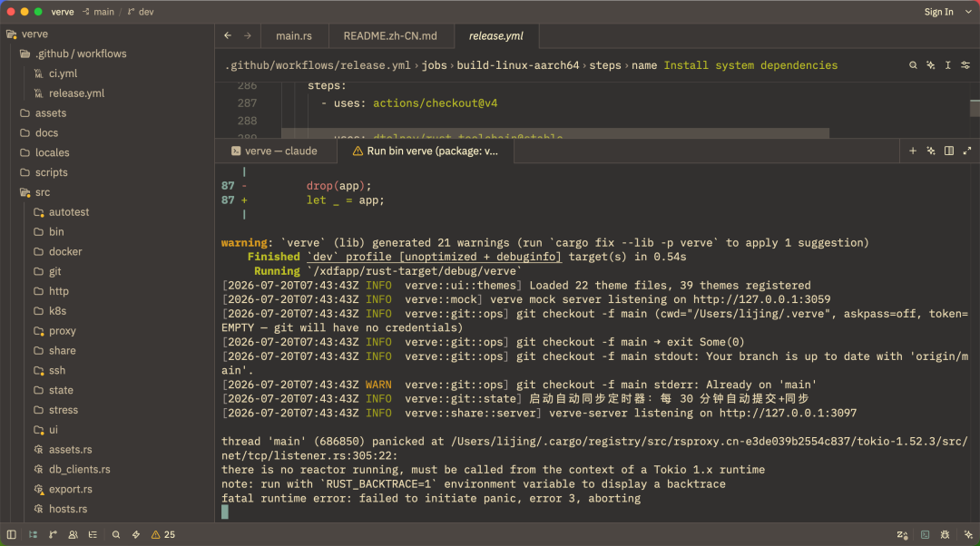This screenshot has height=546, width=980.
Task: Go back with the left arrow
Action: tap(228, 35)
